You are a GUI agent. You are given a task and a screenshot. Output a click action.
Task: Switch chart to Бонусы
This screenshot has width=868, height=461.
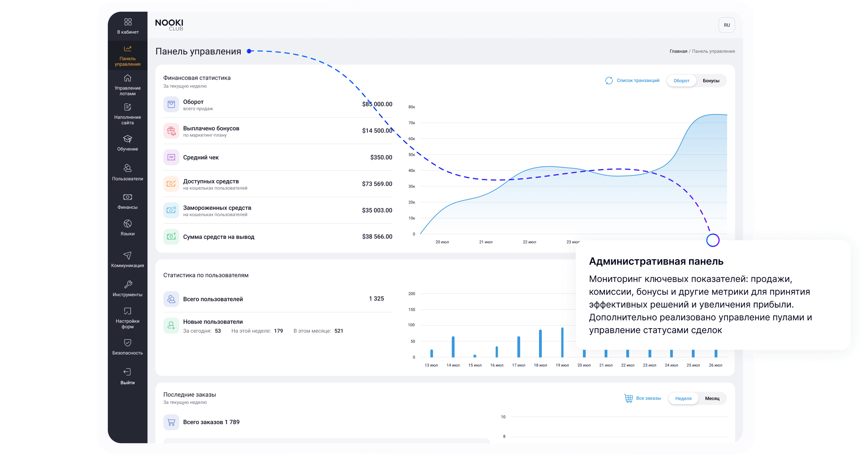(x=711, y=81)
